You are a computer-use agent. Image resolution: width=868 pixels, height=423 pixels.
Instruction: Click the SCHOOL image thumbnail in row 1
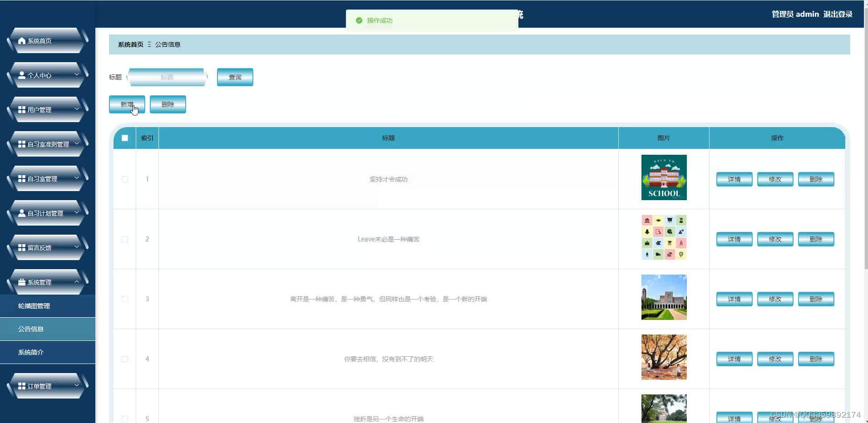pyautogui.click(x=664, y=177)
